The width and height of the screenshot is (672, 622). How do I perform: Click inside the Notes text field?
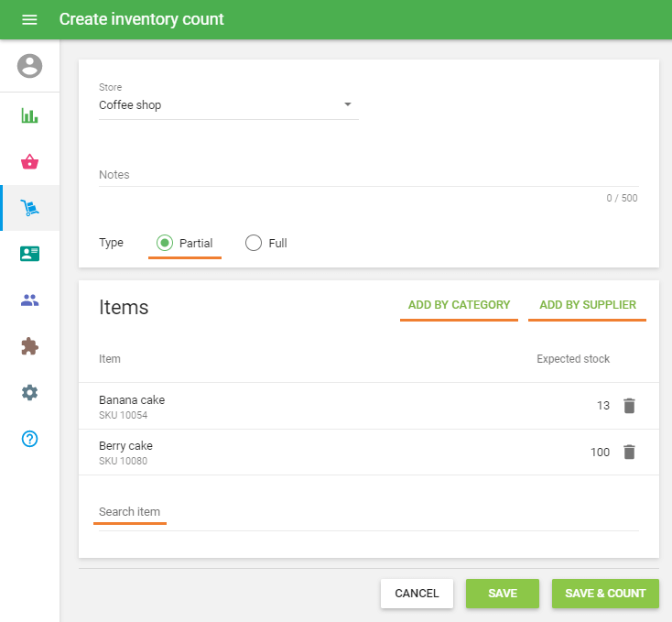tap(366, 175)
